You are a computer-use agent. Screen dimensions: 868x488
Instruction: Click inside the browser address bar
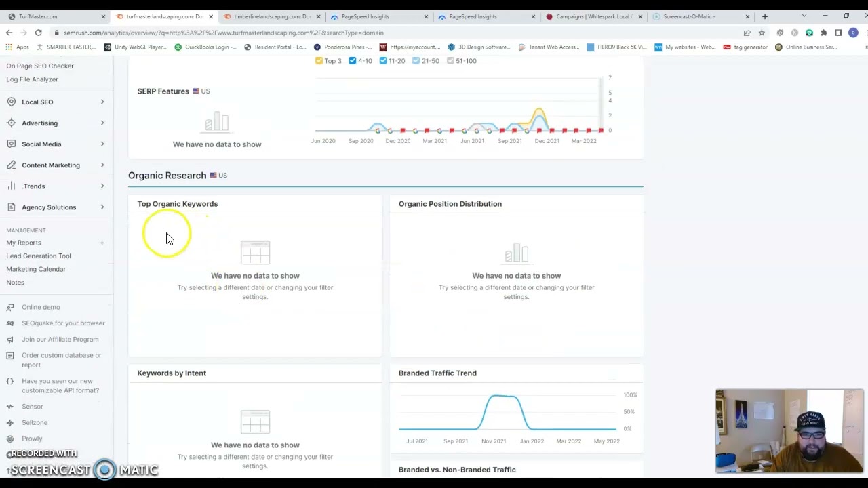coord(271,32)
